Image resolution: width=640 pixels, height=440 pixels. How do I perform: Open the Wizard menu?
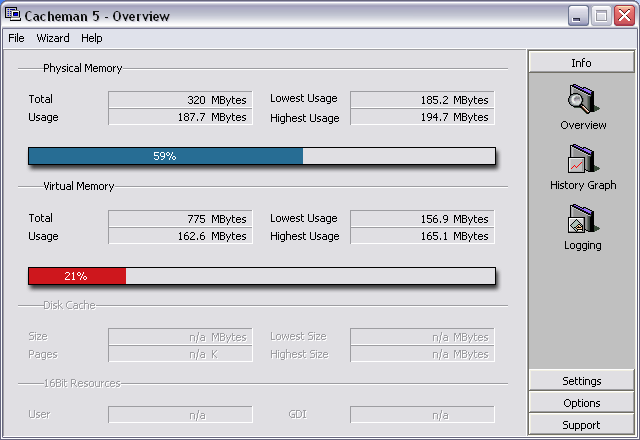[x=53, y=38]
